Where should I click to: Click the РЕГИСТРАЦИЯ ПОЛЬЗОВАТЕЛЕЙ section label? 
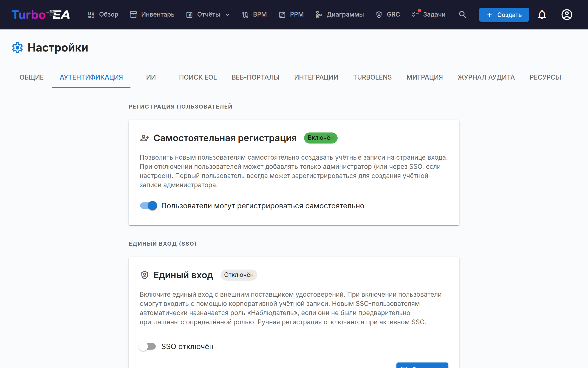pyautogui.click(x=181, y=106)
